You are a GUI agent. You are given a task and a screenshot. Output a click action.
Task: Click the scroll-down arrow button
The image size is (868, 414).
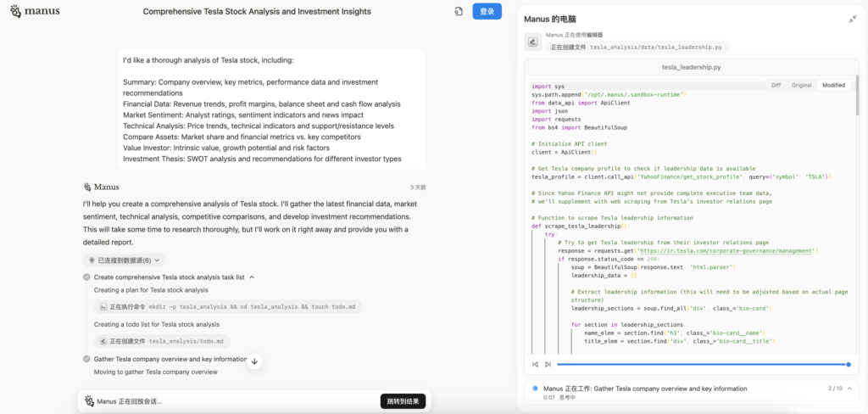coord(254,361)
